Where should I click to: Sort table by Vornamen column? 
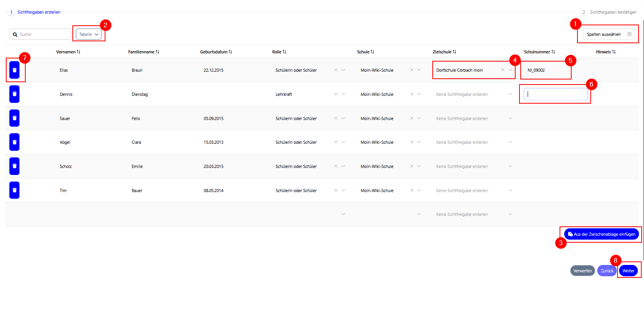coord(68,52)
